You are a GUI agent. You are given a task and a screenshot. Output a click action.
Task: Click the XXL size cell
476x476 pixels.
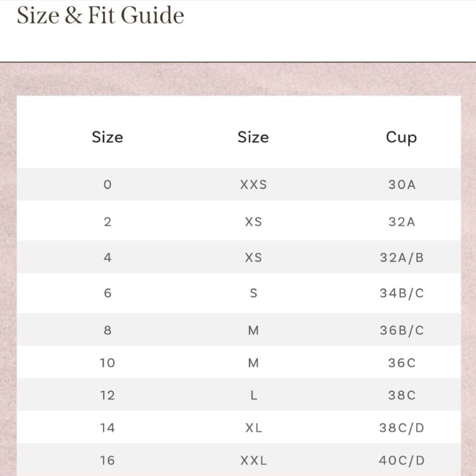[253, 461]
